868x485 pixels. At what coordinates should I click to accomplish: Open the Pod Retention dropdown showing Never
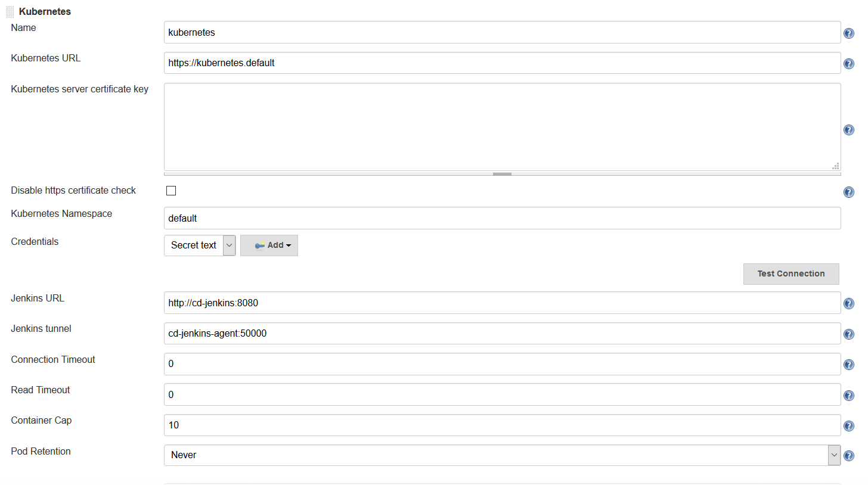click(834, 455)
